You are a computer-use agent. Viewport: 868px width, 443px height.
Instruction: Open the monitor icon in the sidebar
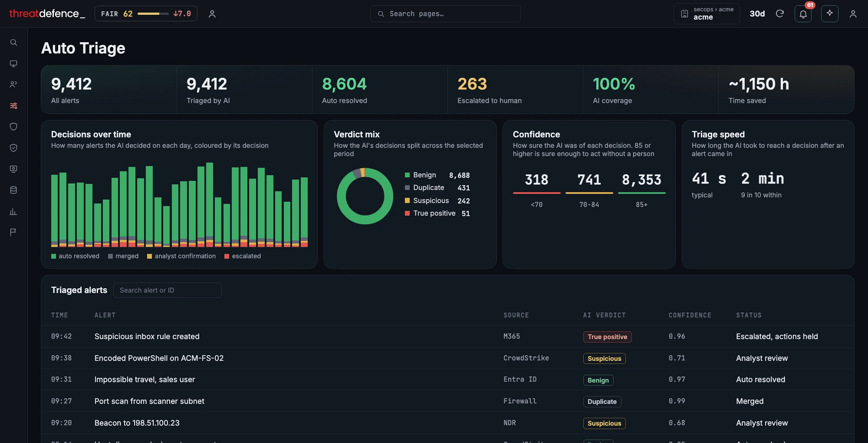point(13,64)
